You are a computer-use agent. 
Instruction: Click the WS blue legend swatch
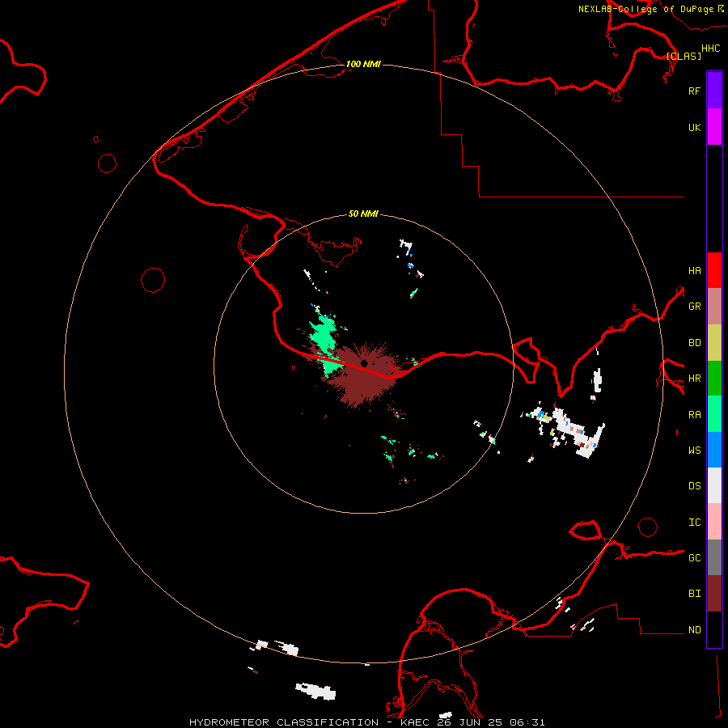pyautogui.click(x=714, y=450)
